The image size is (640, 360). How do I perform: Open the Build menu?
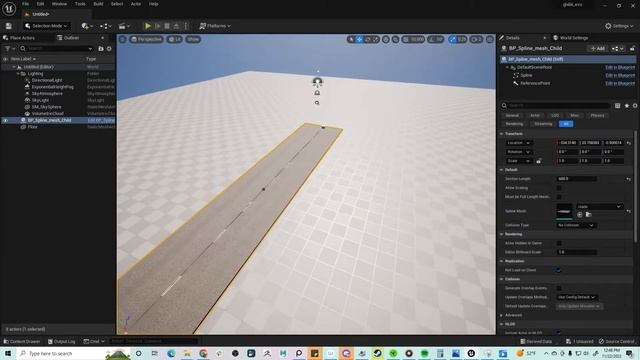98,4
